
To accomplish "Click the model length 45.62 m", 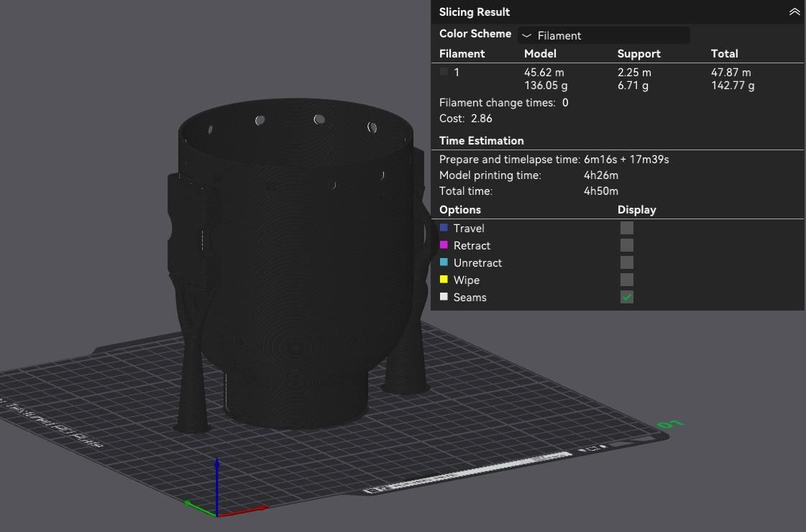I will coord(544,73).
